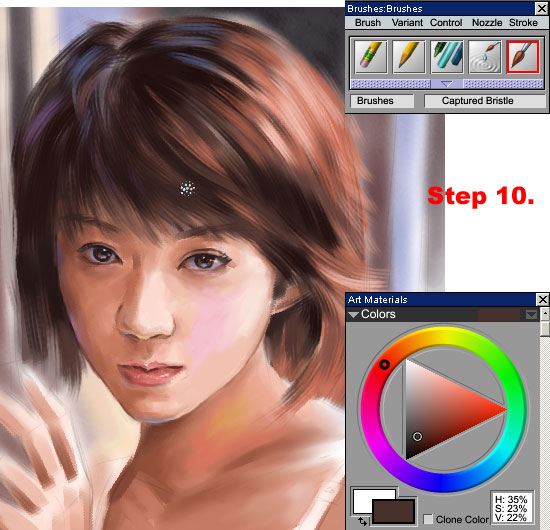The width and height of the screenshot is (550, 530).
Task: Open the Stroke menu
Action: (x=523, y=23)
